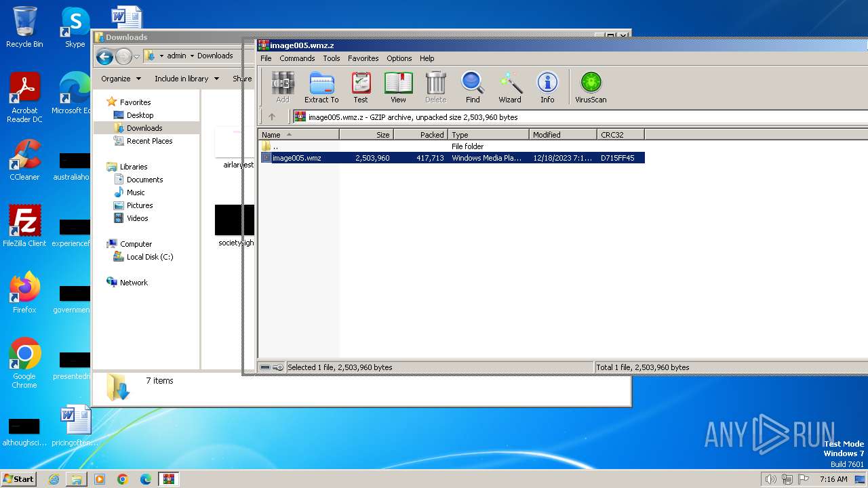The width and height of the screenshot is (868, 488).
Task: Sort by the Packed column header
Action: coord(420,135)
